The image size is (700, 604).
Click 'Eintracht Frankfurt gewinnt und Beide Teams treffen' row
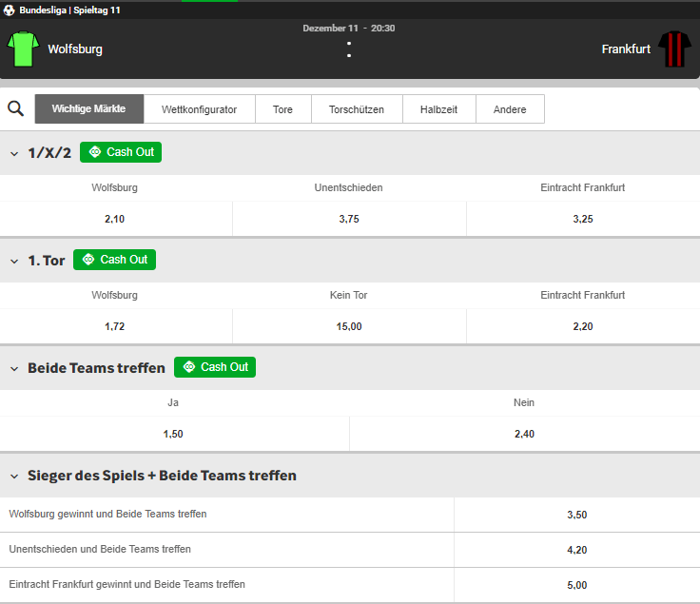[126, 584]
